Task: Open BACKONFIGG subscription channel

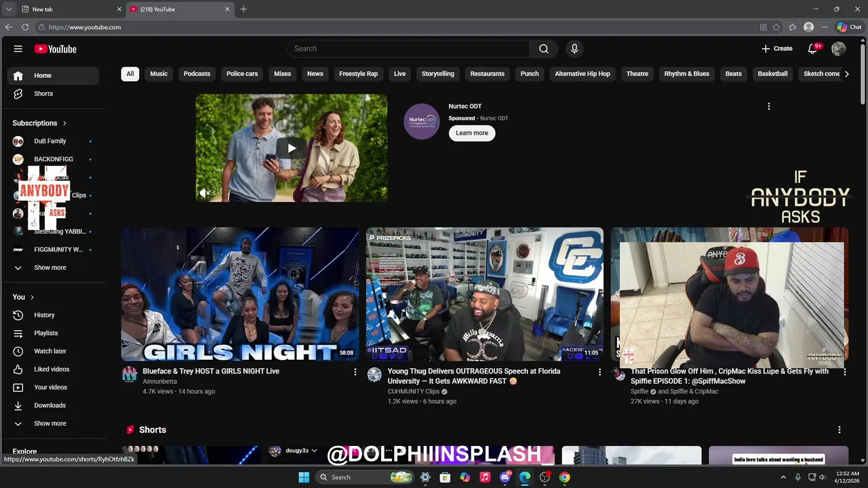Action: 53,159
